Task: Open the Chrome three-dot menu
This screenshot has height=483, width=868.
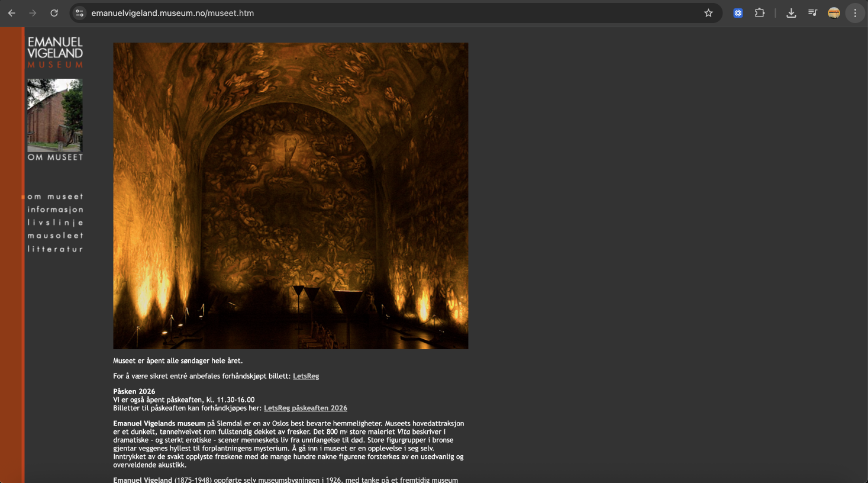Action: [x=855, y=13]
